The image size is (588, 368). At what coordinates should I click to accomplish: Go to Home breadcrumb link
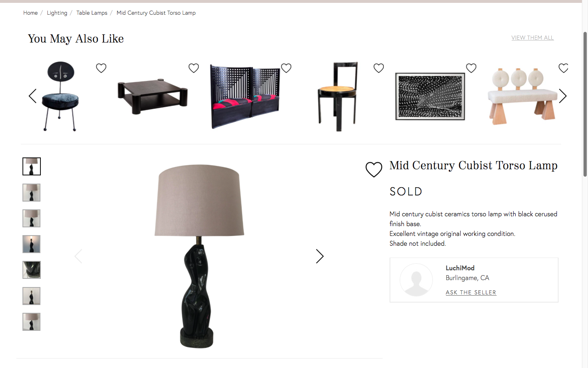(x=30, y=13)
